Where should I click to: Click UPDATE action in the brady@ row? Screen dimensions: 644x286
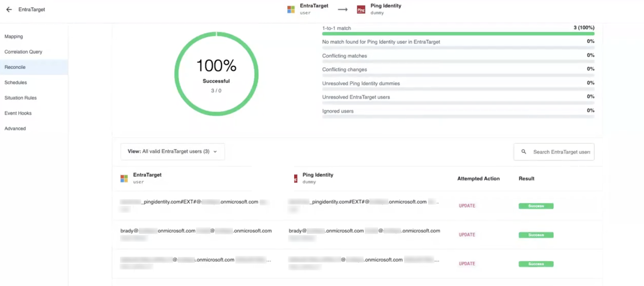coord(467,235)
